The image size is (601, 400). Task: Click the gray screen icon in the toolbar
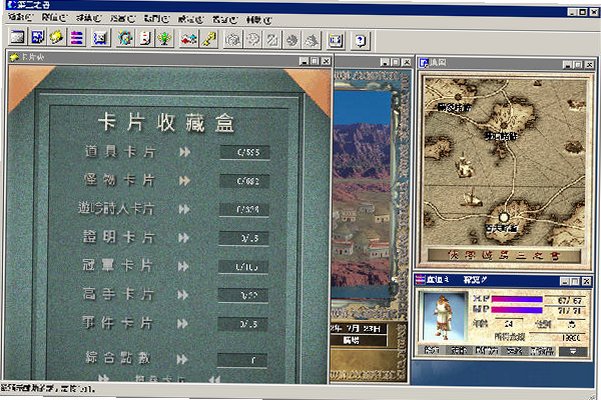pos(18,38)
